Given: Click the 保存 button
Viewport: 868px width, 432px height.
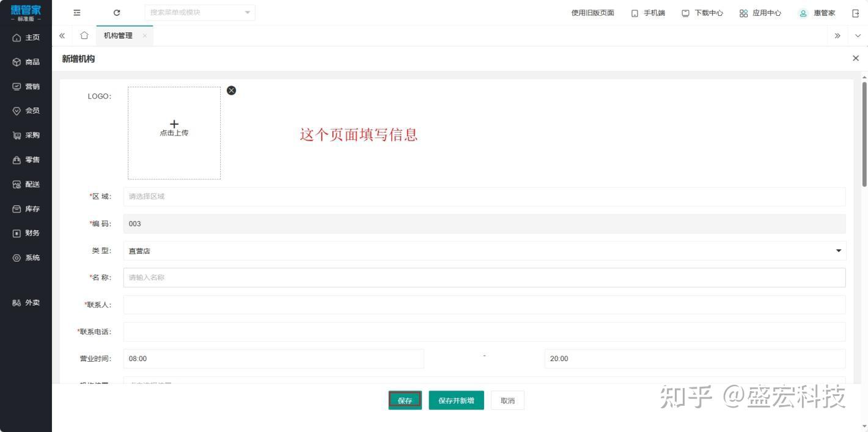Looking at the screenshot, I should tap(405, 400).
